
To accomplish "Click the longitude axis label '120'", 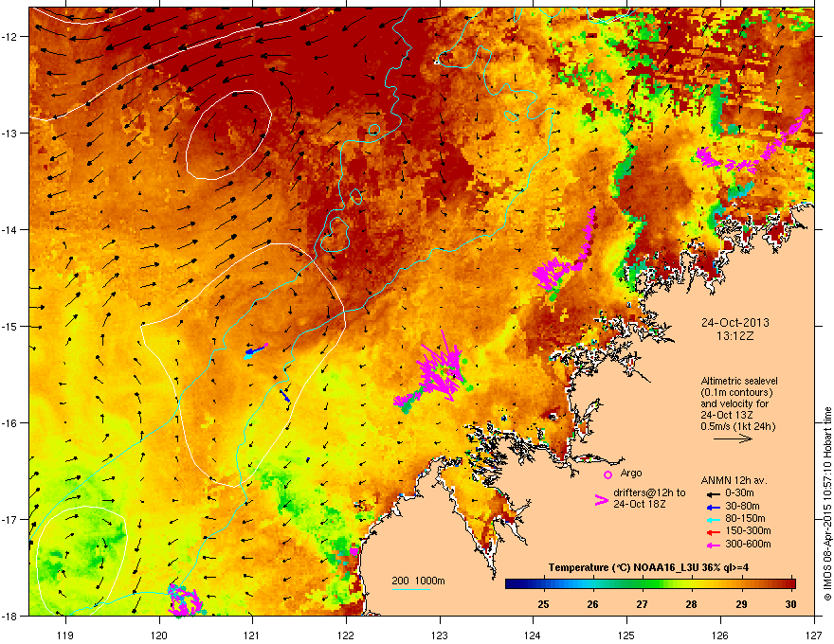I will pyautogui.click(x=159, y=635).
